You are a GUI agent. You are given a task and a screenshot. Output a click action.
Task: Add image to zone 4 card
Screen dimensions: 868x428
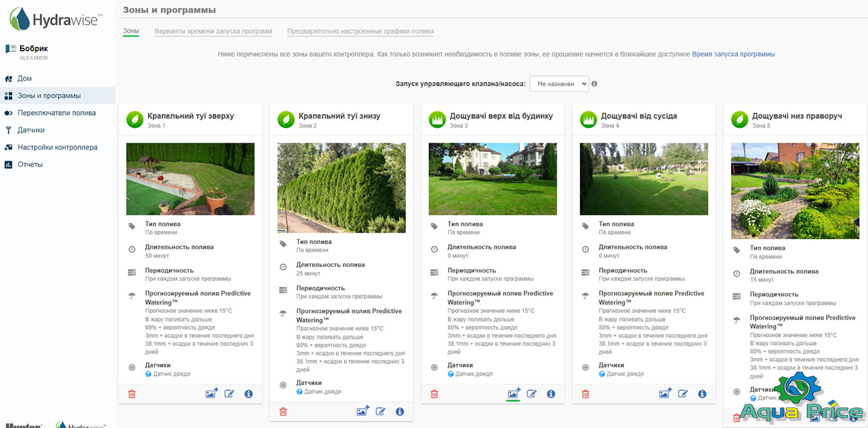[x=665, y=394]
